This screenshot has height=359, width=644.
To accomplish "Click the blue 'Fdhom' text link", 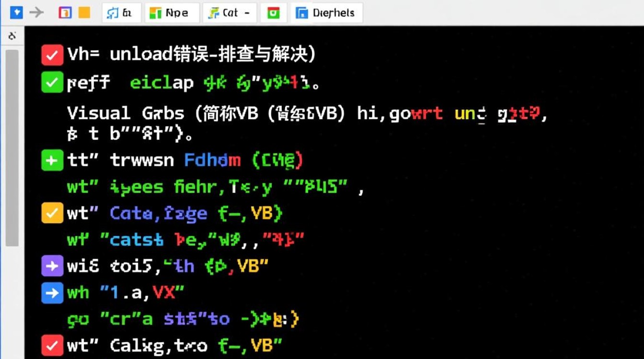I will 212,160.
